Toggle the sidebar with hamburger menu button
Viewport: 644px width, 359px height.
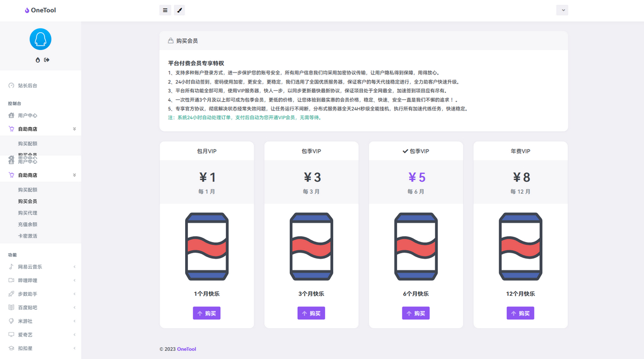[x=165, y=10]
